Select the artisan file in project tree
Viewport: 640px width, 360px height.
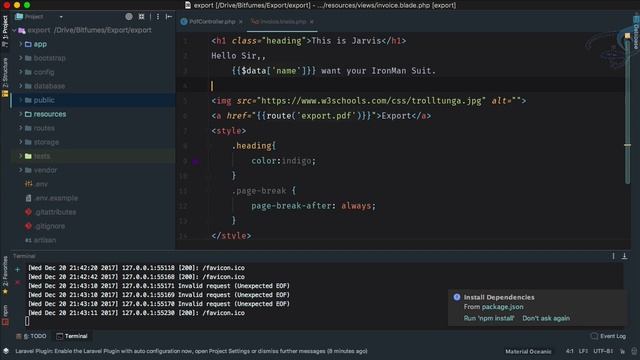[x=44, y=240]
